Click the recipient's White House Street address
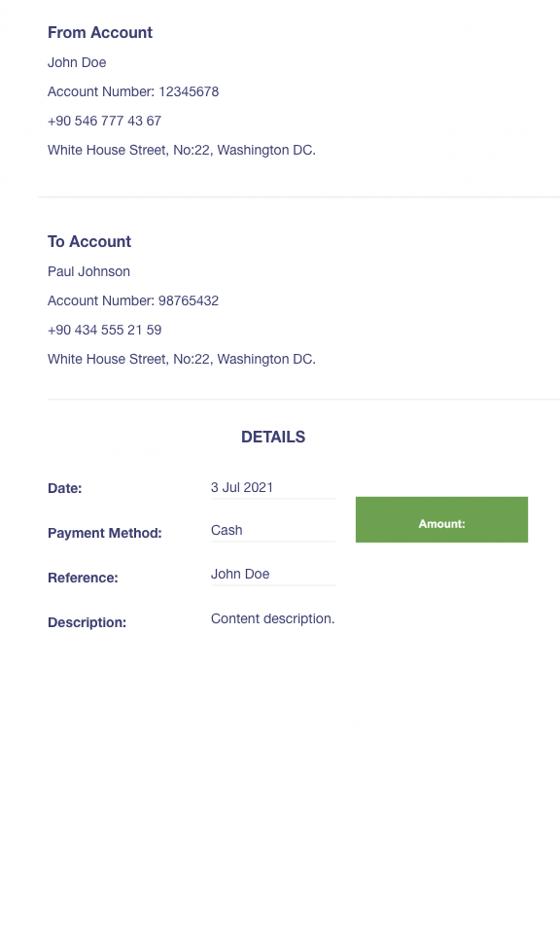 (182, 359)
